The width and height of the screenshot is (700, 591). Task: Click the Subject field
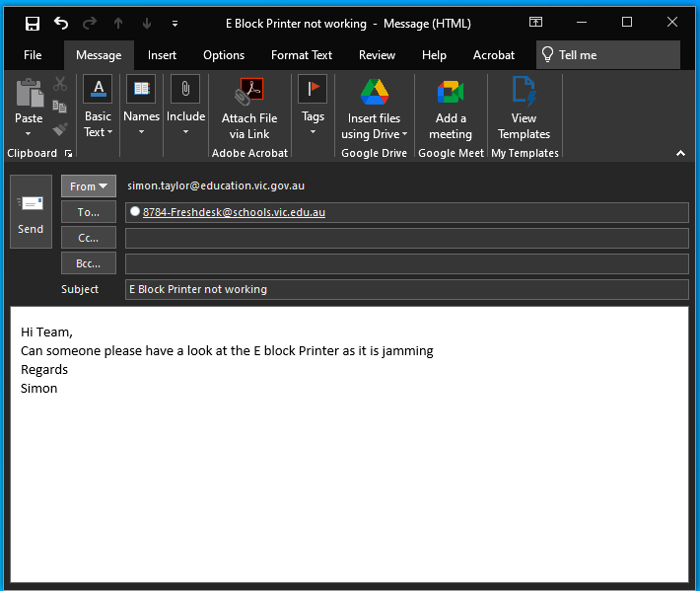[x=407, y=289]
